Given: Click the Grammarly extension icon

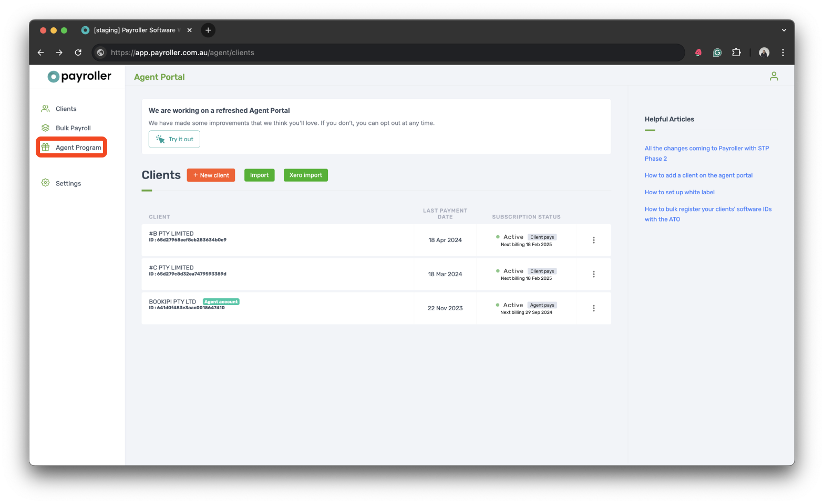Looking at the screenshot, I should [x=717, y=52].
